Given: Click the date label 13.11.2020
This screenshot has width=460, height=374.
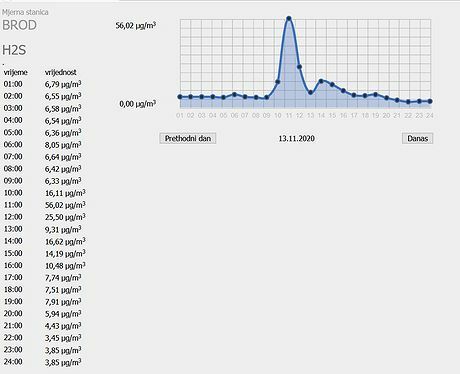Looking at the screenshot, I should tap(297, 138).
